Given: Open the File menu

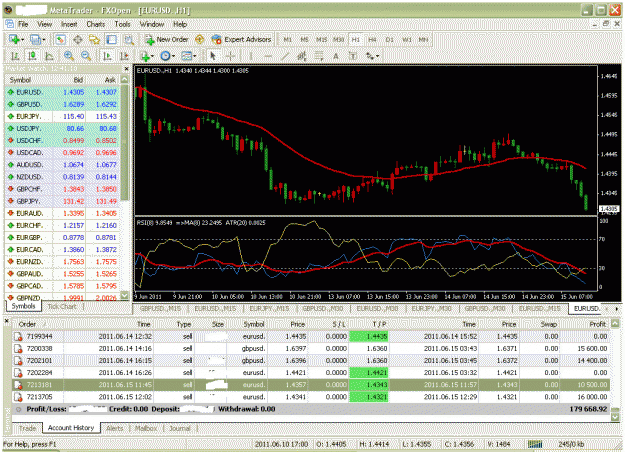Looking at the screenshot, I should click(23, 24).
